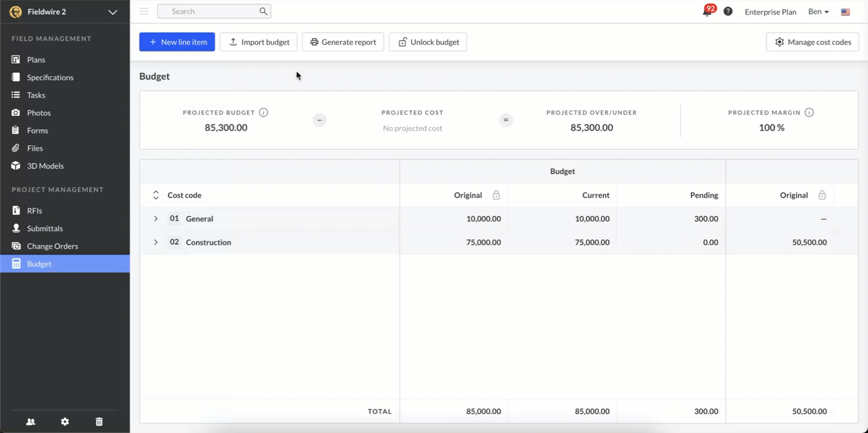Viewport: 868px width, 433px height.
Task: Click the New line item button
Action: [x=177, y=42]
